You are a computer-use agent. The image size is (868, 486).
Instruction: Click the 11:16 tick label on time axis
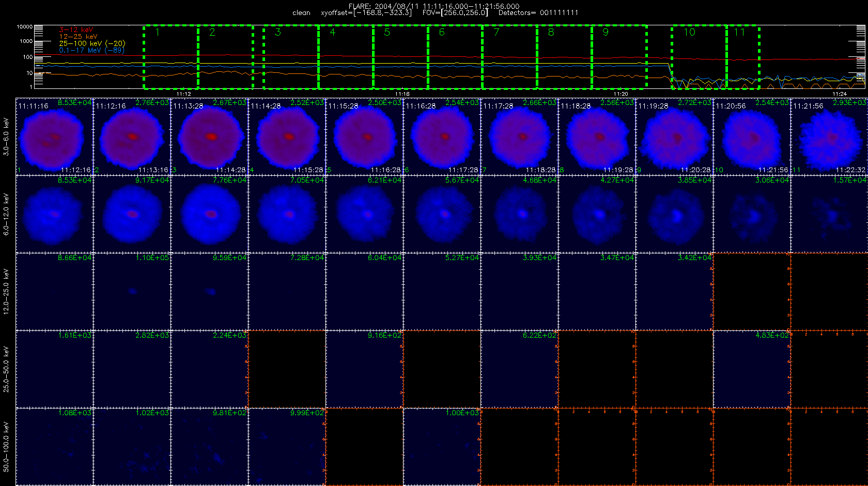(x=402, y=94)
